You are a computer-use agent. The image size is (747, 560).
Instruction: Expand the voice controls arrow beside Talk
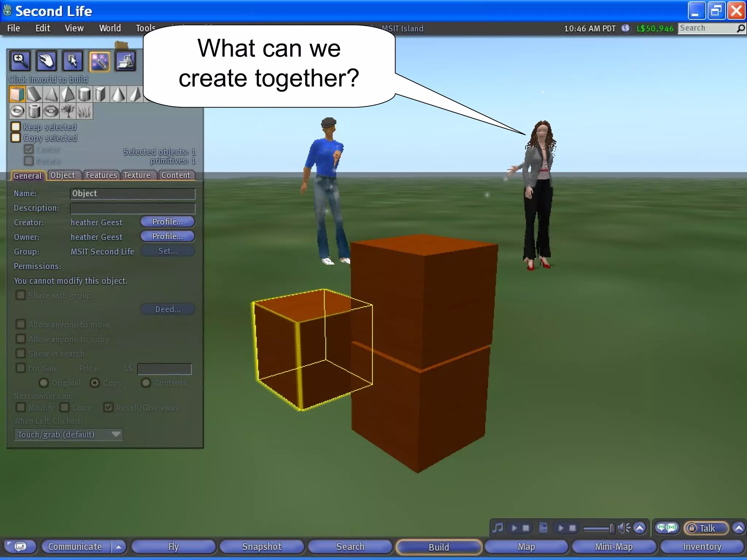pyautogui.click(x=739, y=528)
